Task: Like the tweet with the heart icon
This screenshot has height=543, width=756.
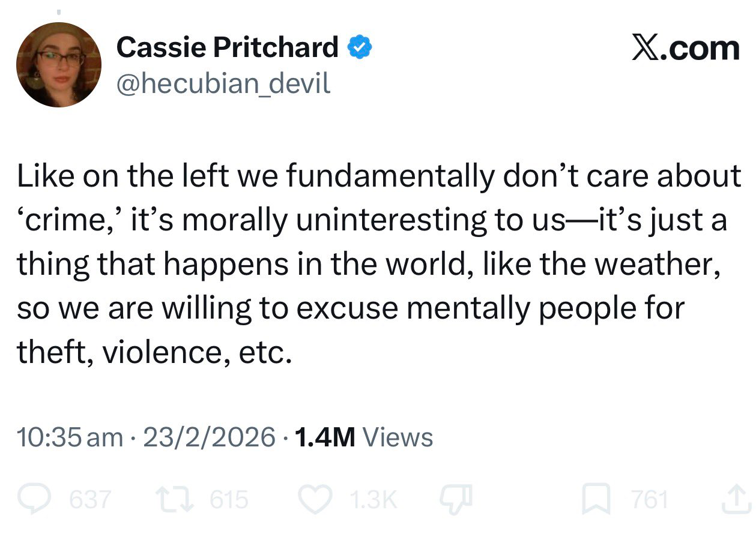Action: (315, 499)
